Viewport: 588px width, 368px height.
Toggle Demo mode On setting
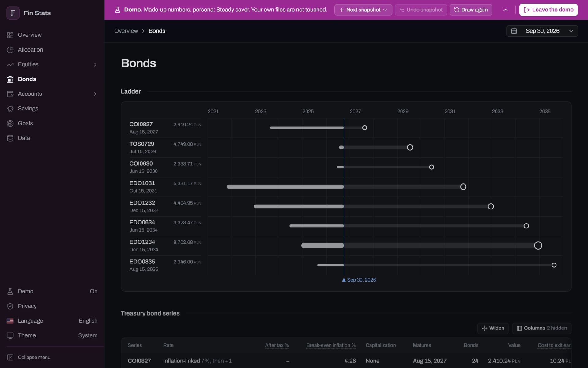point(94,291)
